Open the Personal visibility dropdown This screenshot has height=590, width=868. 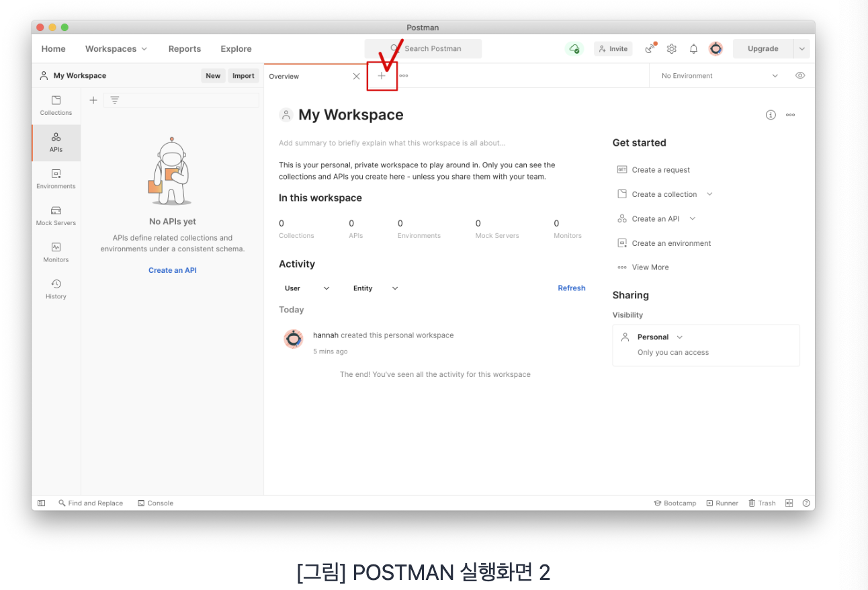(x=660, y=337)
